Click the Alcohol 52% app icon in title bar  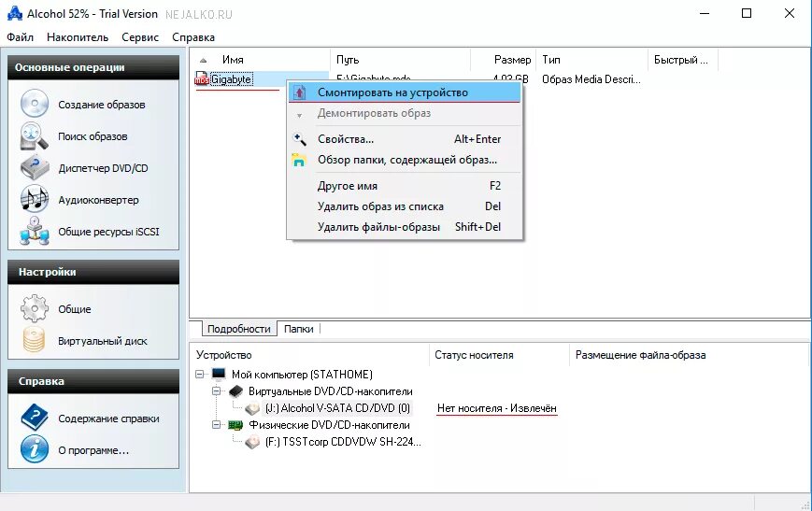click(x=15, y=13)
